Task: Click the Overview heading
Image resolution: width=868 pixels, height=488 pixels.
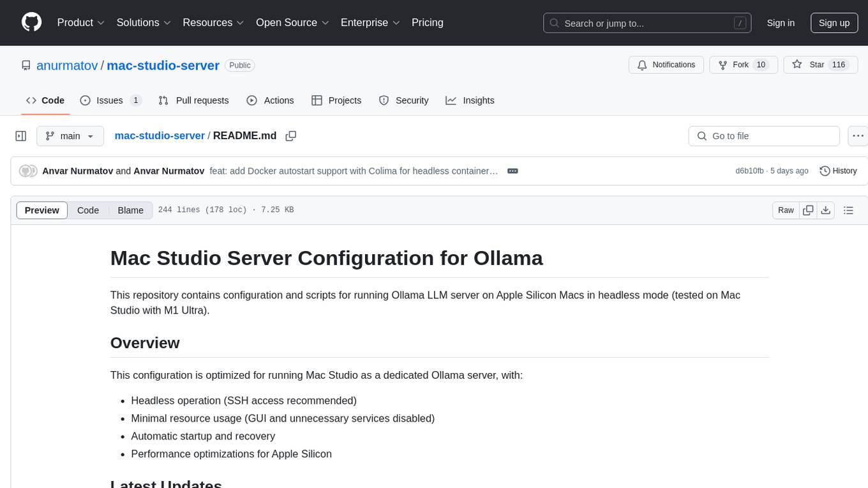Action: pyautogui.click(x=145, y=343)
